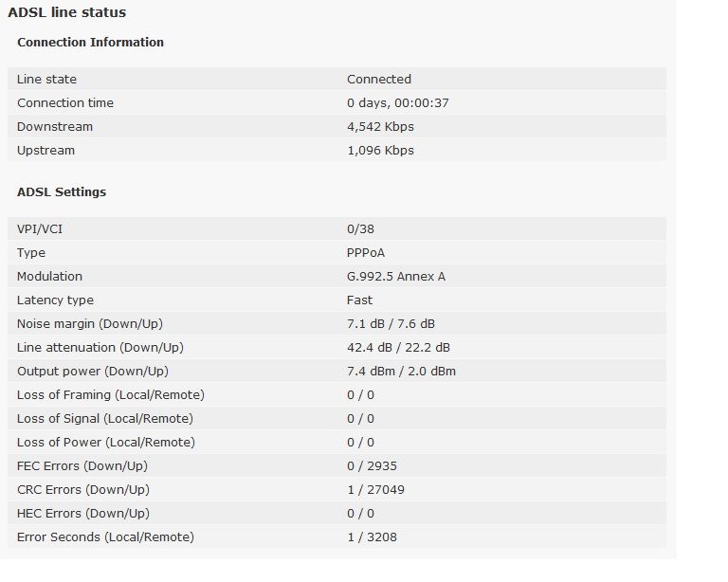Click the CRC Errors 1 / 27049 value
Image resolution: width=728 pixels, height=582 pixels.
pos(375,490)
